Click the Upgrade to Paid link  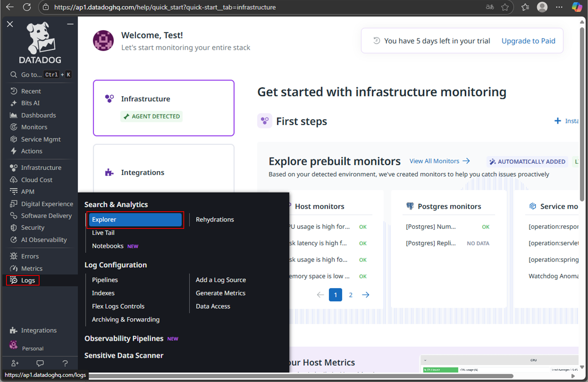coord(528,41)
